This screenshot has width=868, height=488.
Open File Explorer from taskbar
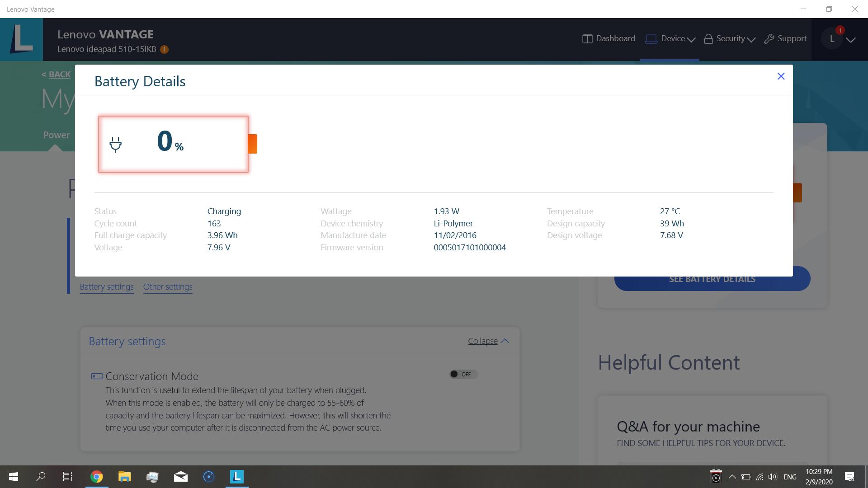tap(124, 477)
